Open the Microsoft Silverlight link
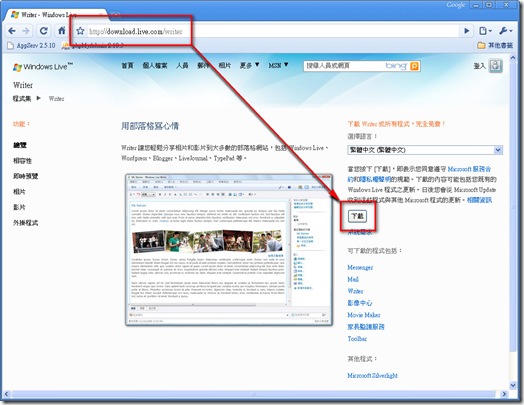 coord(372,375)
